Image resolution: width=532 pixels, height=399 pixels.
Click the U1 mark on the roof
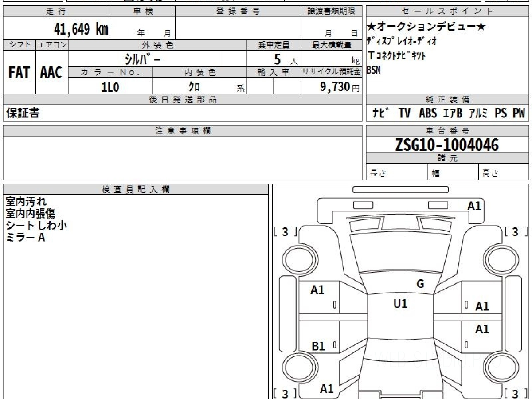(400, 304)
